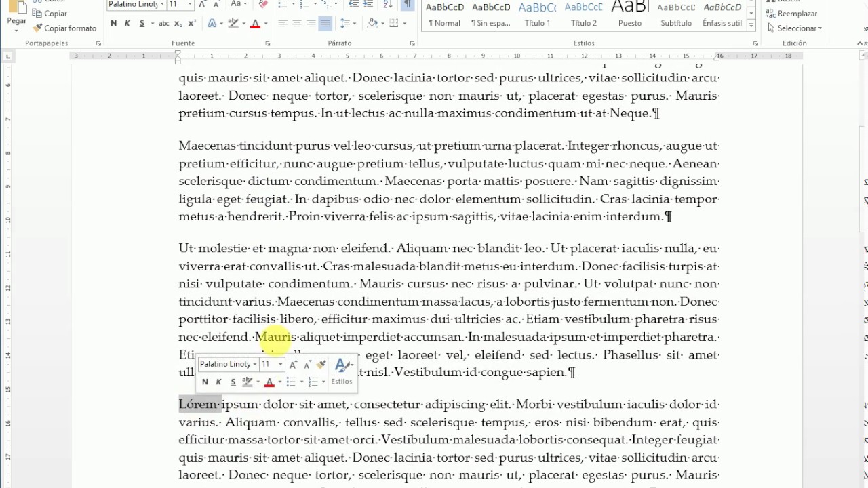This screenshot has height=488, width=868.
Task: Apply text effects with the outlined A icon
Action: (212, 24)
